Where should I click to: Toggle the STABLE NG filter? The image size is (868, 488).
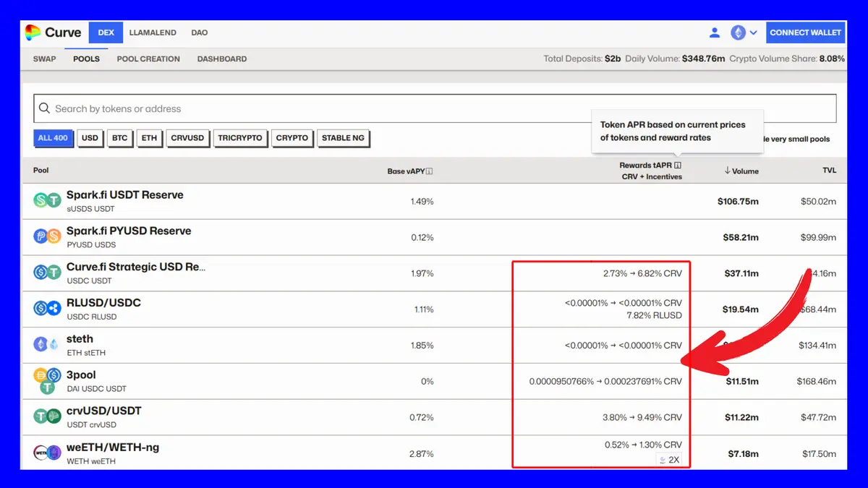click(344, 138)
